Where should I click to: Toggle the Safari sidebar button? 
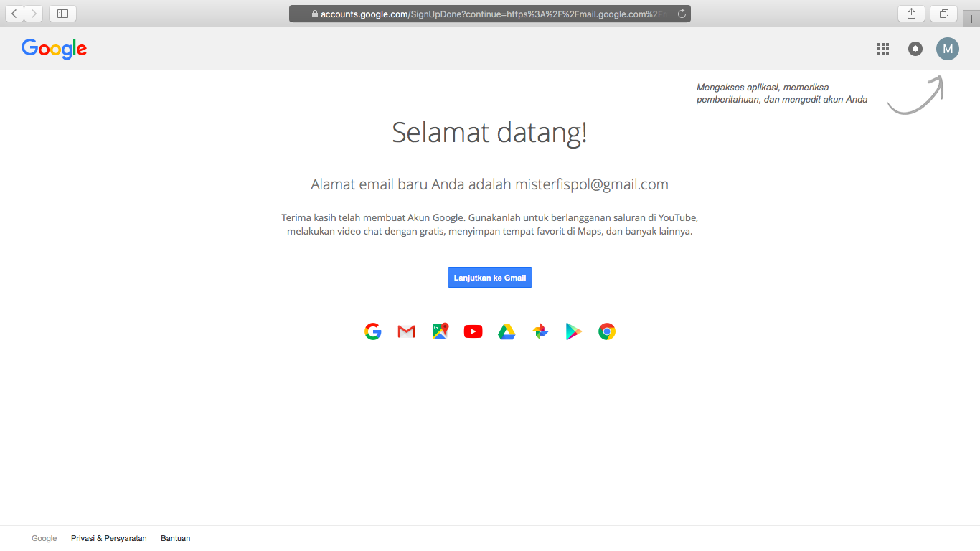[62, 14]
